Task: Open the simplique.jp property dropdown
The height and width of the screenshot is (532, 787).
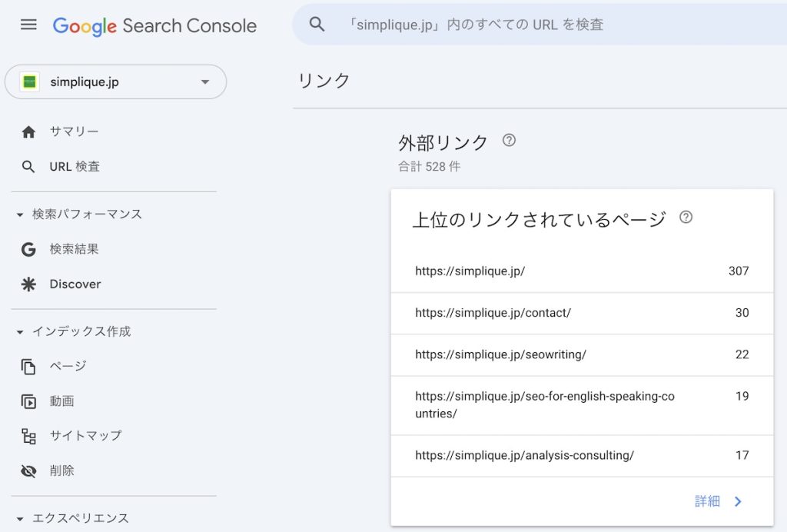Action: click(x=115, y=81)
